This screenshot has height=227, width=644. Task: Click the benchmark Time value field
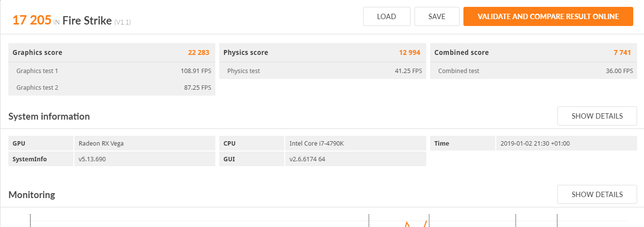(x=535, y=144)
